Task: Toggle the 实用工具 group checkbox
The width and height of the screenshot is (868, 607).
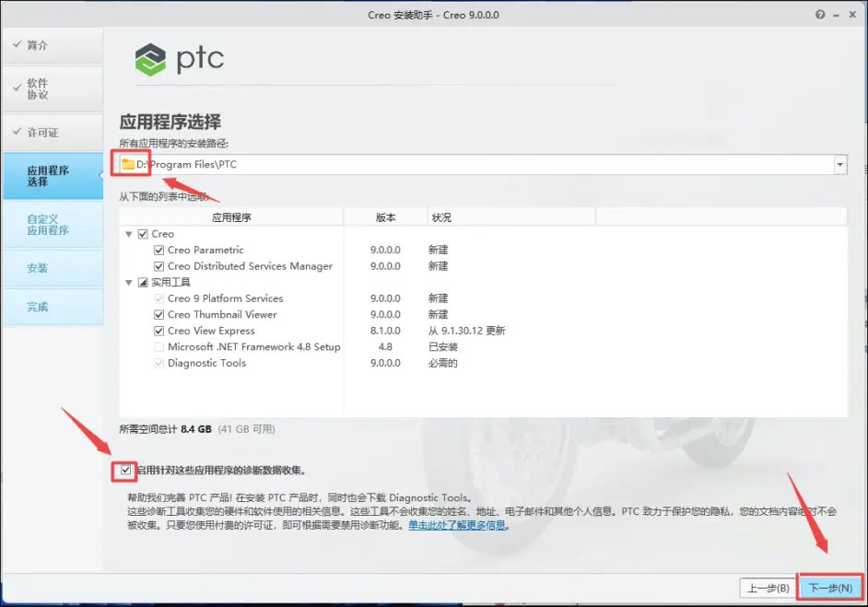Action: [x=143, y=282]
